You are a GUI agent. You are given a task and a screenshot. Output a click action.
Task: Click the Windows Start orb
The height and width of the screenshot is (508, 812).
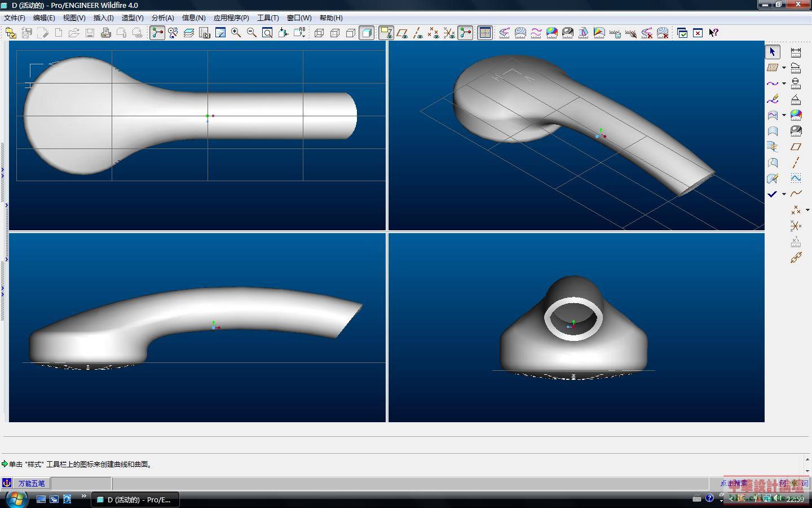click(15, 499)
